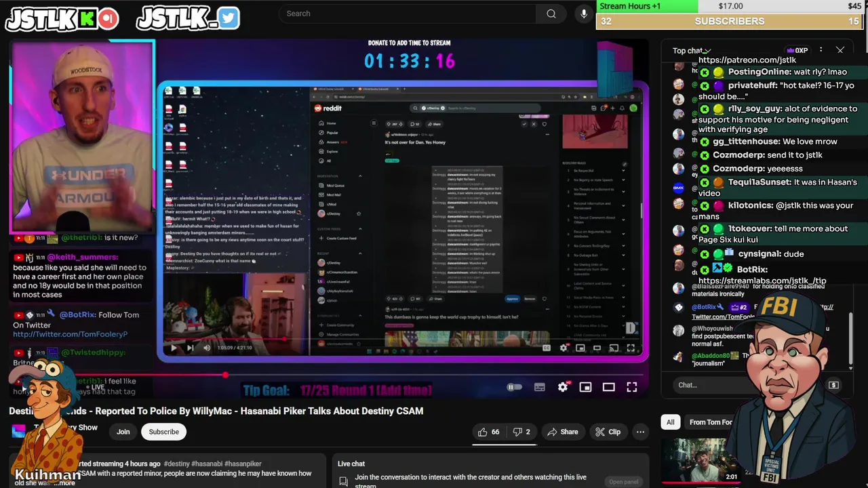This screenshot has width=868, height=488.
Task: Open settings gear of the embedded inner video
Action: click(564, 348)
